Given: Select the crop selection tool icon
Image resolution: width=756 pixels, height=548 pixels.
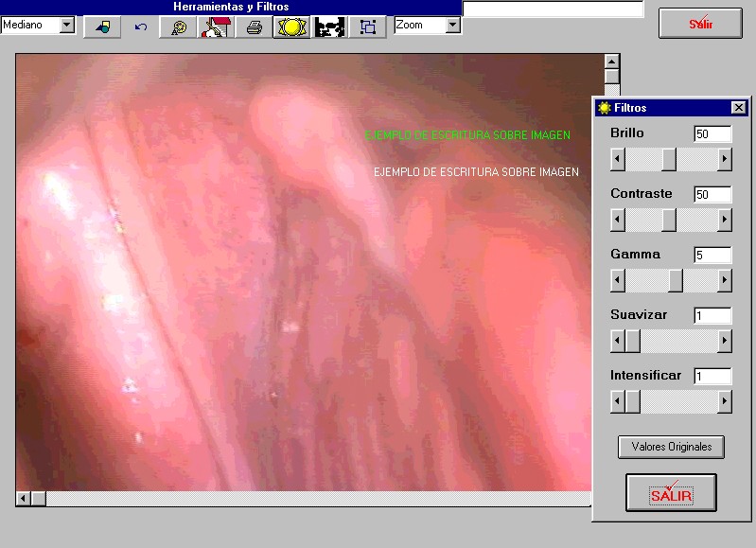Looking at the screenshot, I should point(367,27).
